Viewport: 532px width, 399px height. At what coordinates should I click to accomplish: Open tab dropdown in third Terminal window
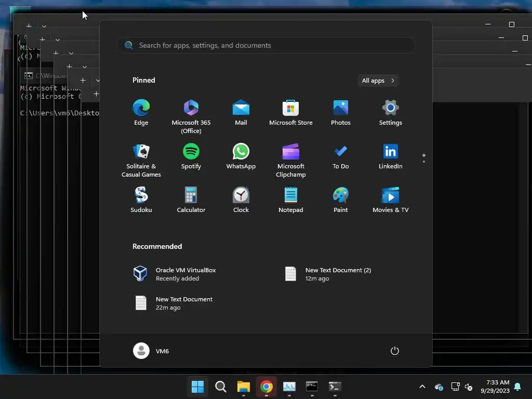click(x=71, y=54)
